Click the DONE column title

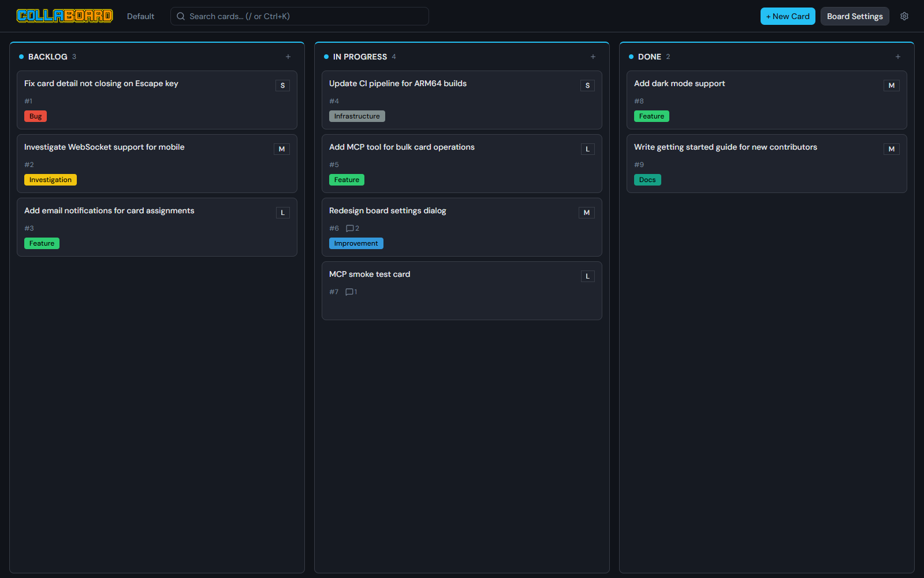tap(650, 57)
